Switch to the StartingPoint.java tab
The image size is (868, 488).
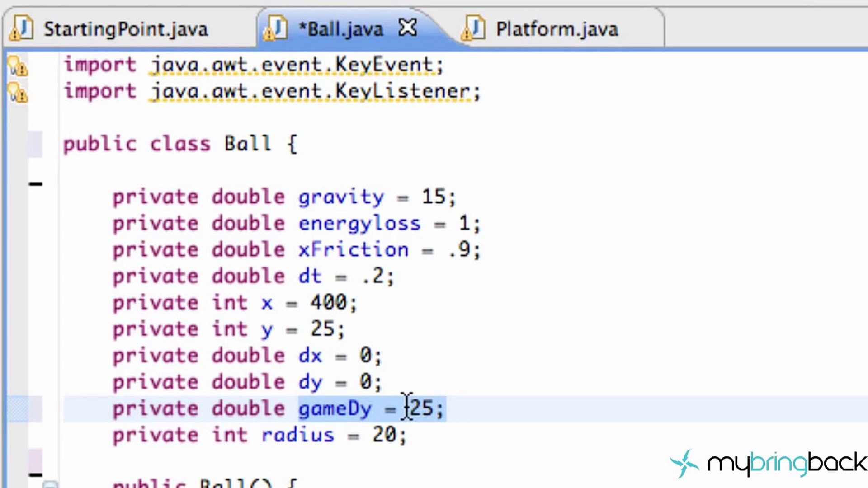(x=126, y=29)
